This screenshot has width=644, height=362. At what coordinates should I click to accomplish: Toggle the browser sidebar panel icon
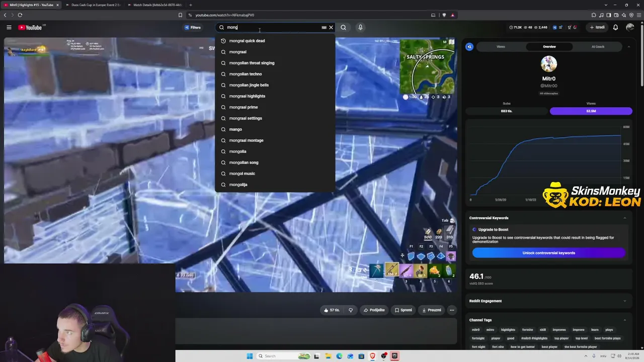point(609,15)
